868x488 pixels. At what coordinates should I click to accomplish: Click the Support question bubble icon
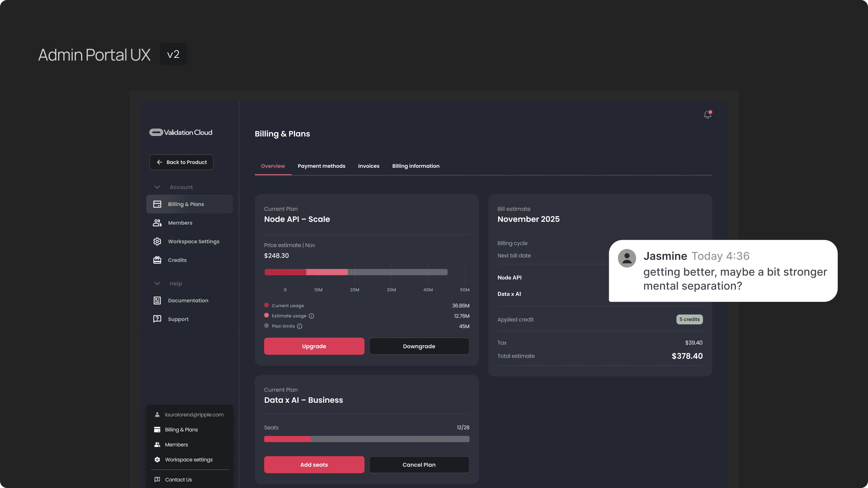(x=157, y=319)
